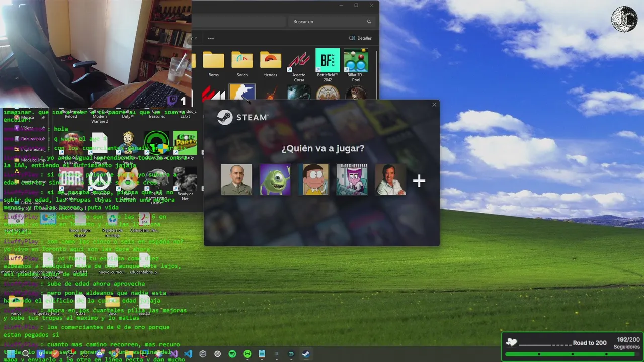
Task: Choose the Nobita cartoon Steam profile avatar
Action: pyautogui.click(x=313, y=179)
